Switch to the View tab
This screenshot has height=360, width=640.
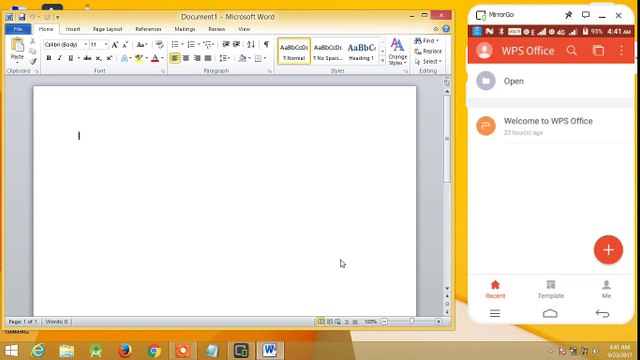244,29
